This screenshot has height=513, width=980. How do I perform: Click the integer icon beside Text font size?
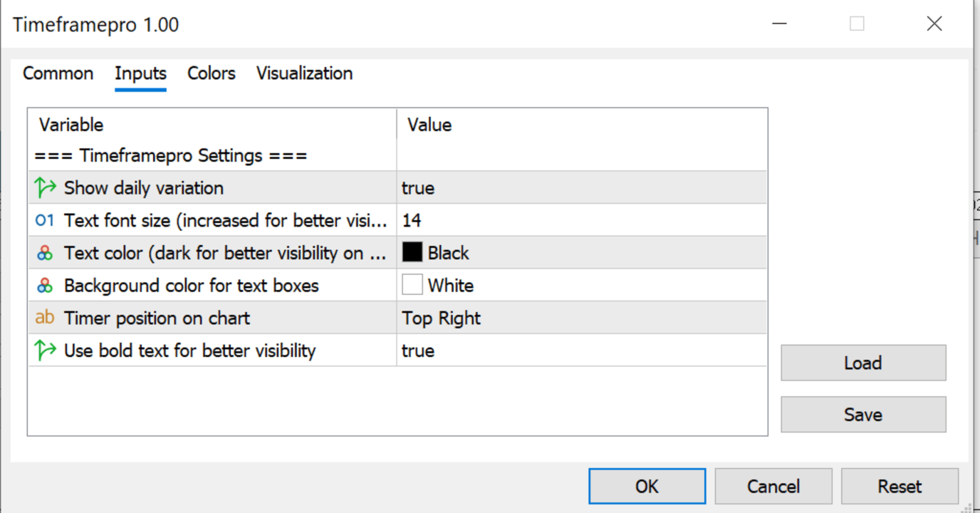click(45, 221)
